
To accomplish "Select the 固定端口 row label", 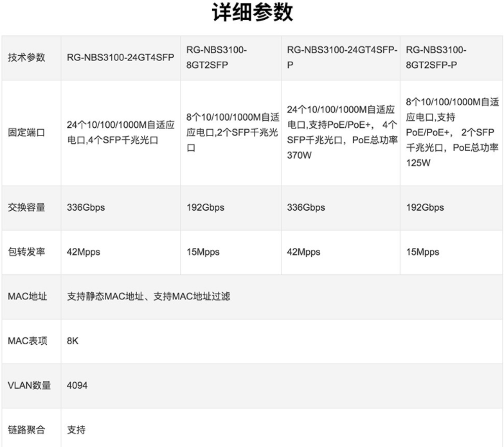I will click(26, 132).
